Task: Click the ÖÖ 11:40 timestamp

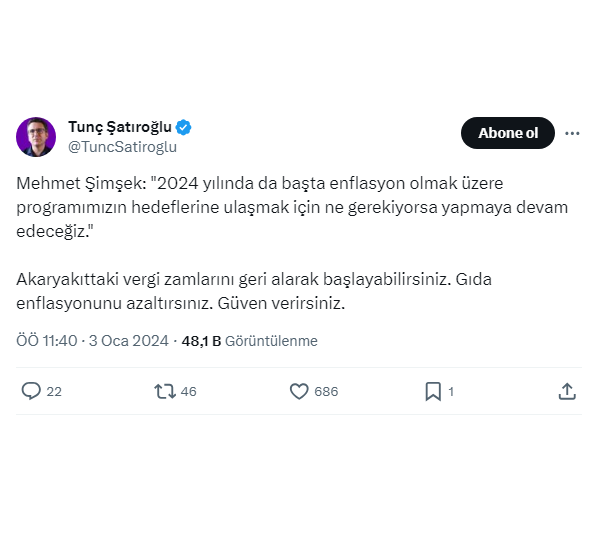Action: (47, 341)
